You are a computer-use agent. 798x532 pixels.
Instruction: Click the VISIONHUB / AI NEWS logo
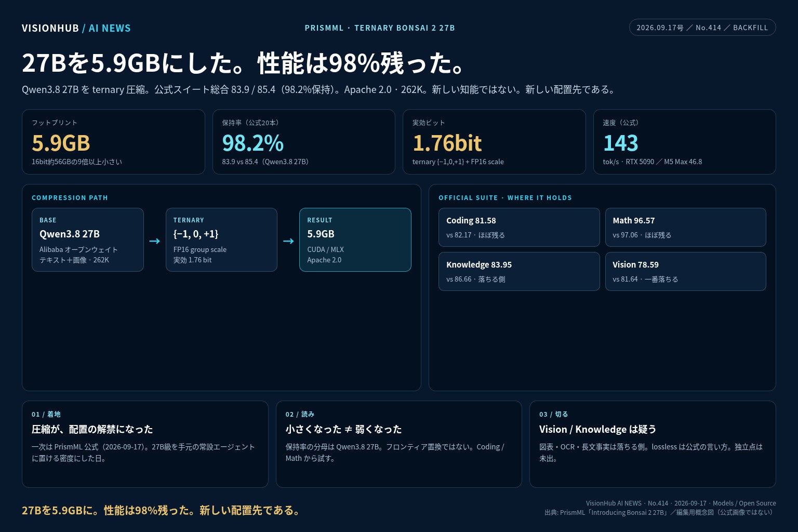coord(76,28)
